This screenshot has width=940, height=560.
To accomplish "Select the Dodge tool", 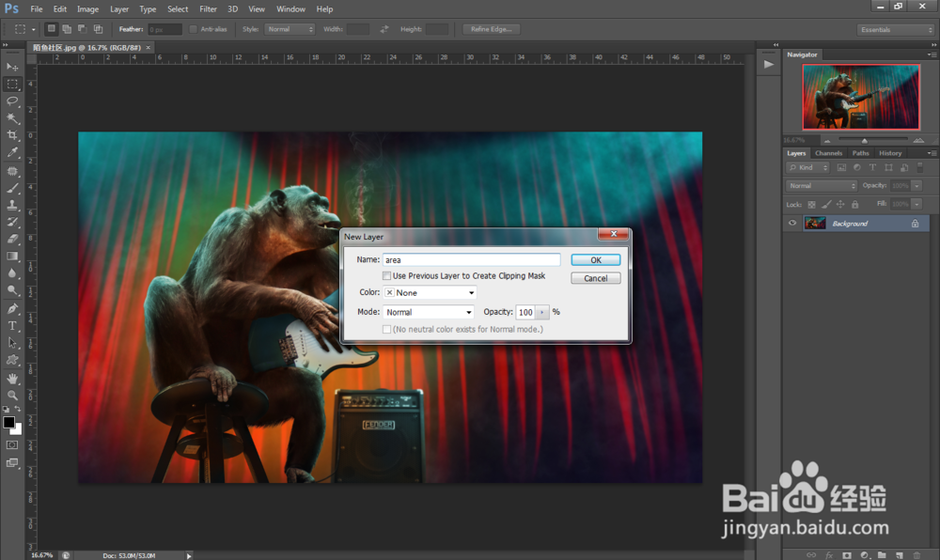I will (12, 290).
